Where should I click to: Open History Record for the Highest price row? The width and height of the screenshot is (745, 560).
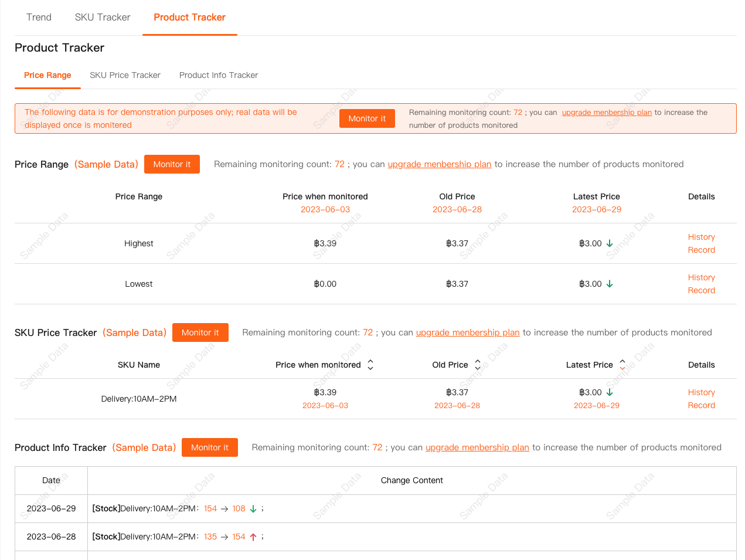click(701, 243)
